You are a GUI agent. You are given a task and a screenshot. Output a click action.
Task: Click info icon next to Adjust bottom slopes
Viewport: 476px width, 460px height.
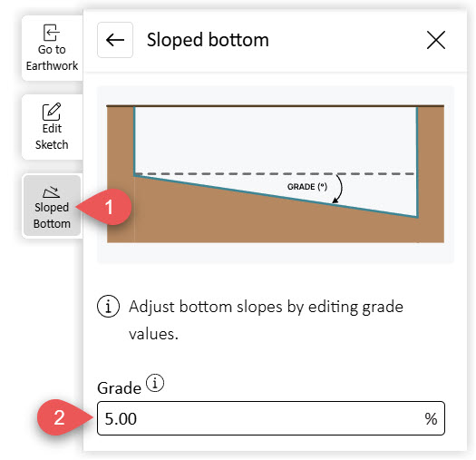tap(108, 307)
